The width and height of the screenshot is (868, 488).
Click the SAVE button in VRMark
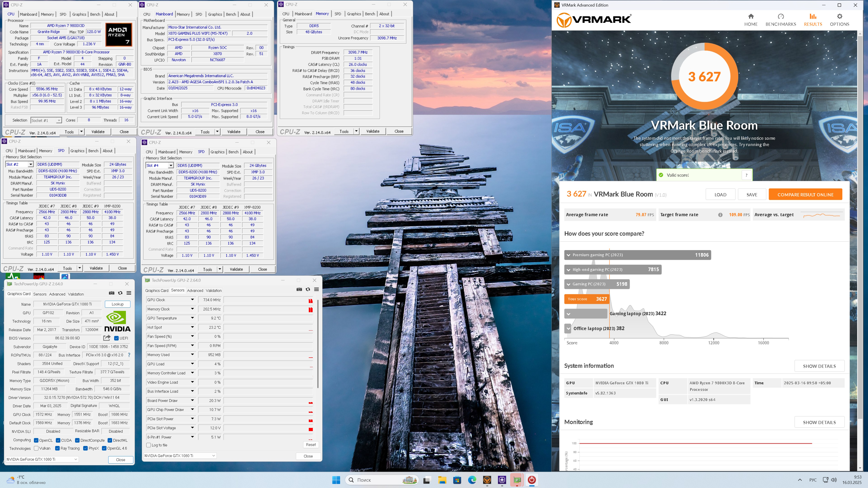pos(752,194)
